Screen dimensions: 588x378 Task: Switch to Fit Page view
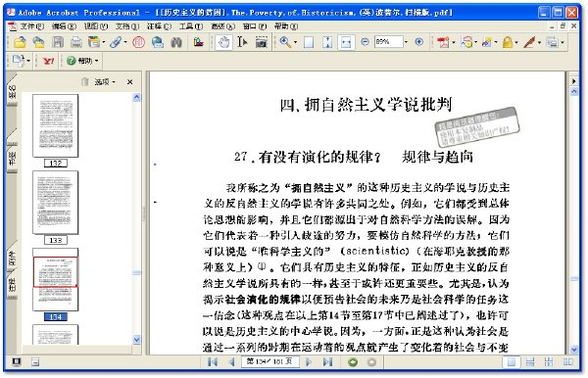327,42
